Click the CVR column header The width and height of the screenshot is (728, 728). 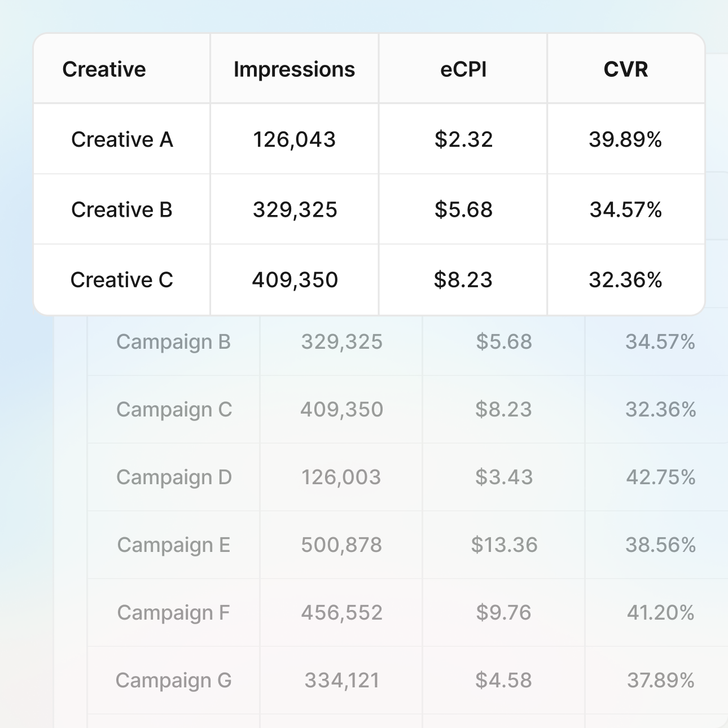(x=625, y=69)
